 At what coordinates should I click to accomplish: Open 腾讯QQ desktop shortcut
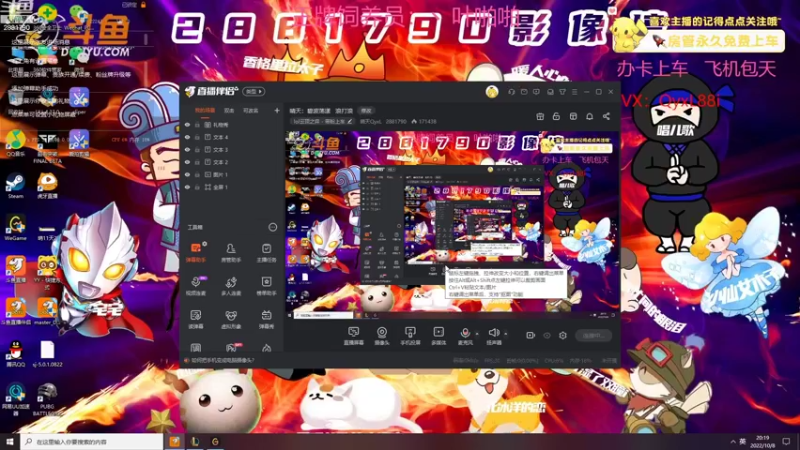tap(16, 355)
